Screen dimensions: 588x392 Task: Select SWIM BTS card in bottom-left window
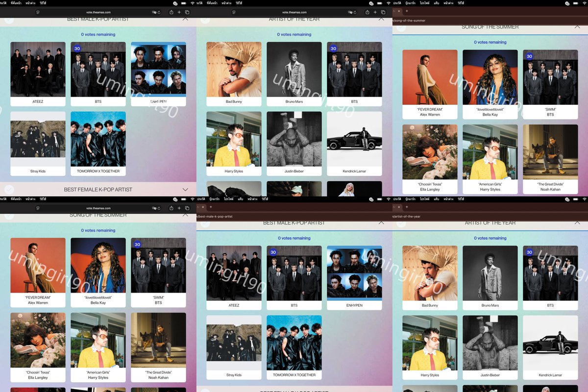[x=158, y=272]
